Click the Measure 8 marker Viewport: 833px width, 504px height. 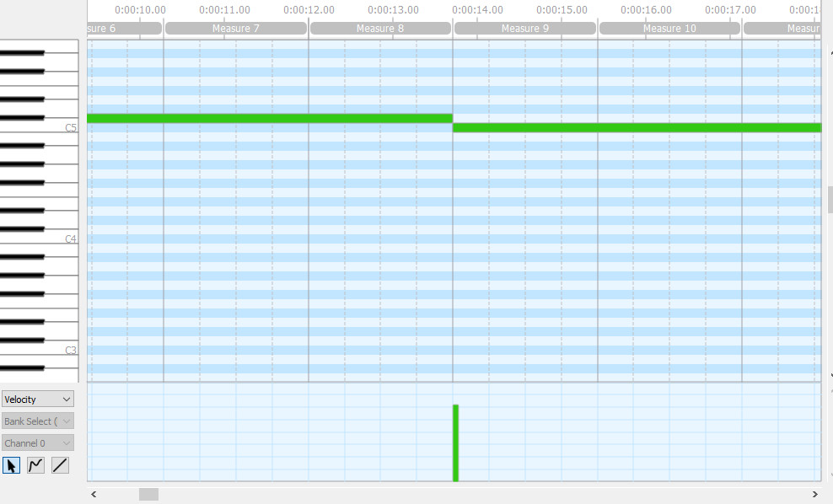(x=380, y=29)
